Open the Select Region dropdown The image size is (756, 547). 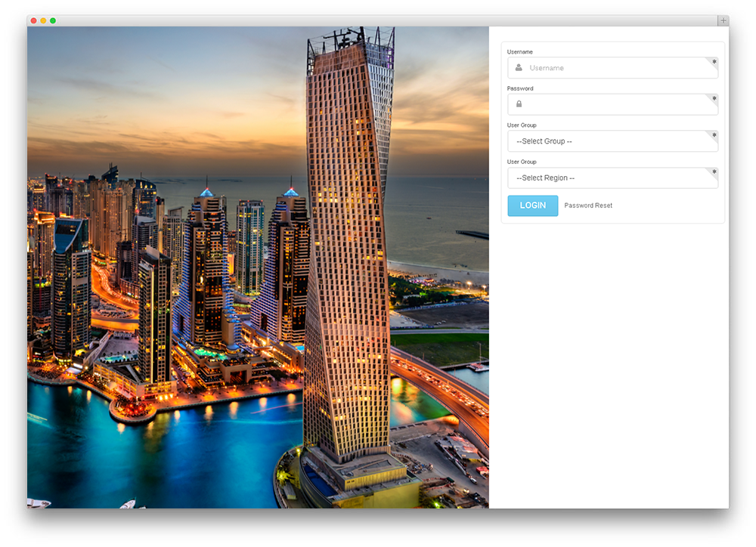613,178
